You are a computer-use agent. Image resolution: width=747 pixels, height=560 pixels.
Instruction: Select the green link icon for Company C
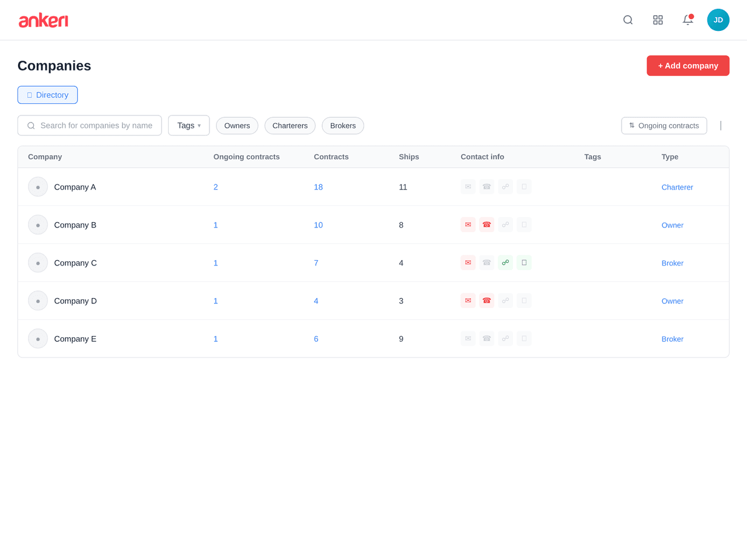[505, 262]
